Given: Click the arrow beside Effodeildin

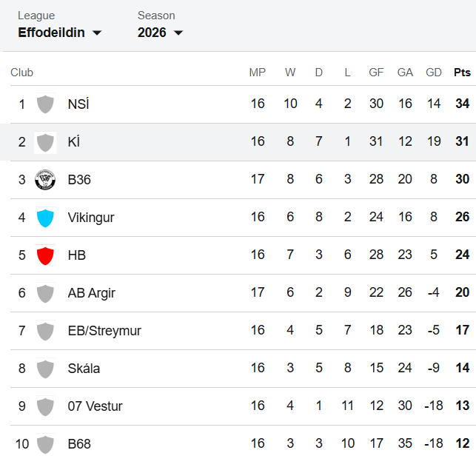Looking at the screenshot, I should click(97, 33).
